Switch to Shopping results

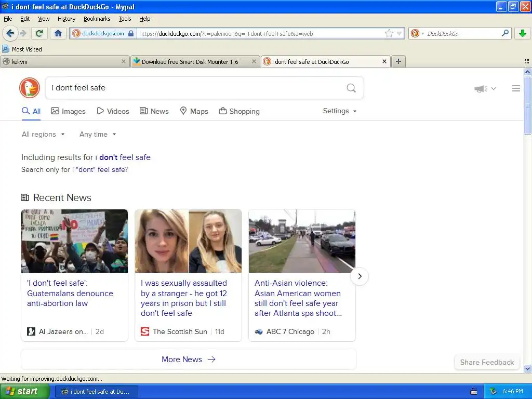pyautogui.click(x=239, y=111)
